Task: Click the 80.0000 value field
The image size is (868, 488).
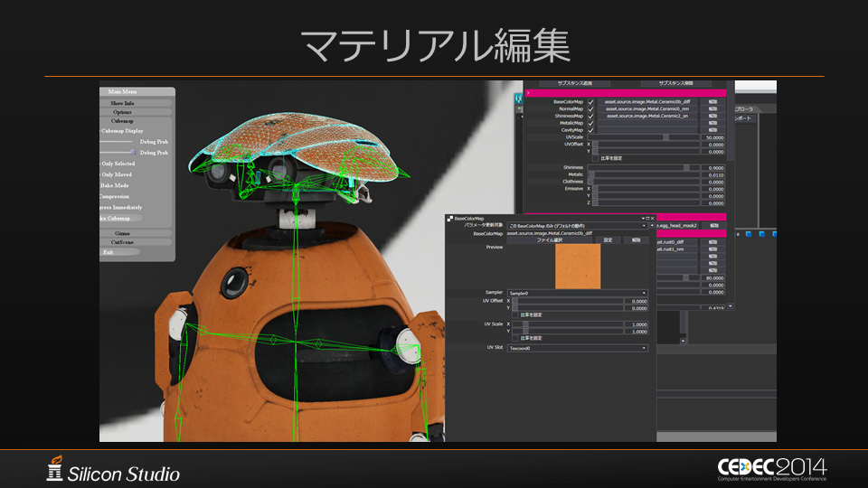Action: coord(713,278)
